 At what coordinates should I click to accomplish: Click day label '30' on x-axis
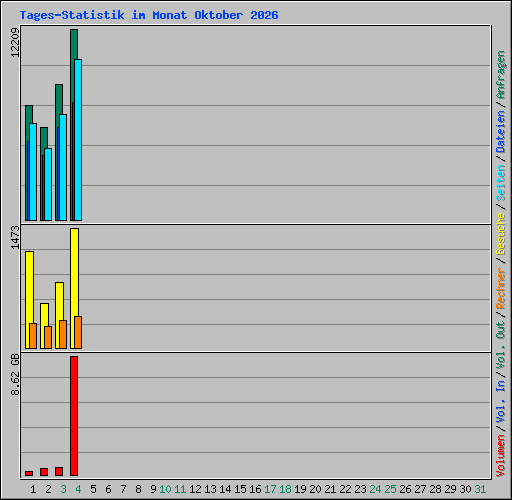pos(465,489)
